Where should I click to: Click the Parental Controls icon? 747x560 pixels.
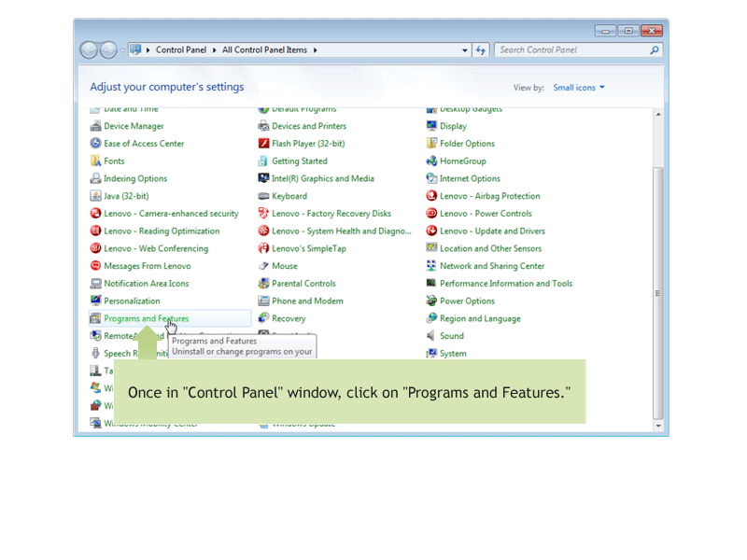click(x=263, y=284)
